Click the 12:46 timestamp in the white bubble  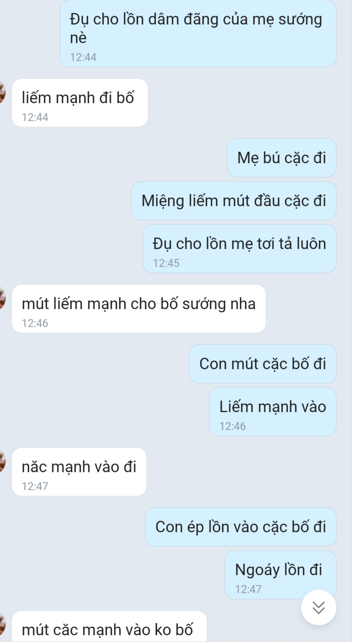pyautogui.click(x=35, y=323)
